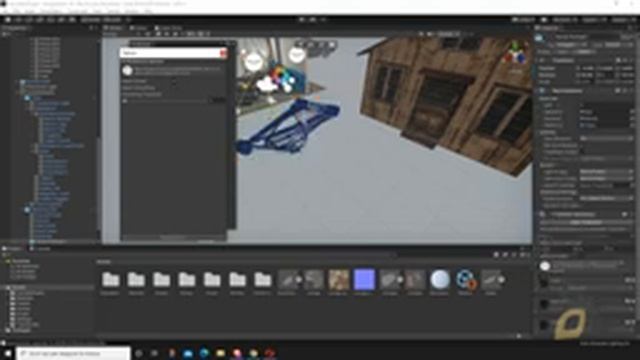Select the Move tool in Unity toolbar
The image size is (640, 360).
tap(18, 20)
